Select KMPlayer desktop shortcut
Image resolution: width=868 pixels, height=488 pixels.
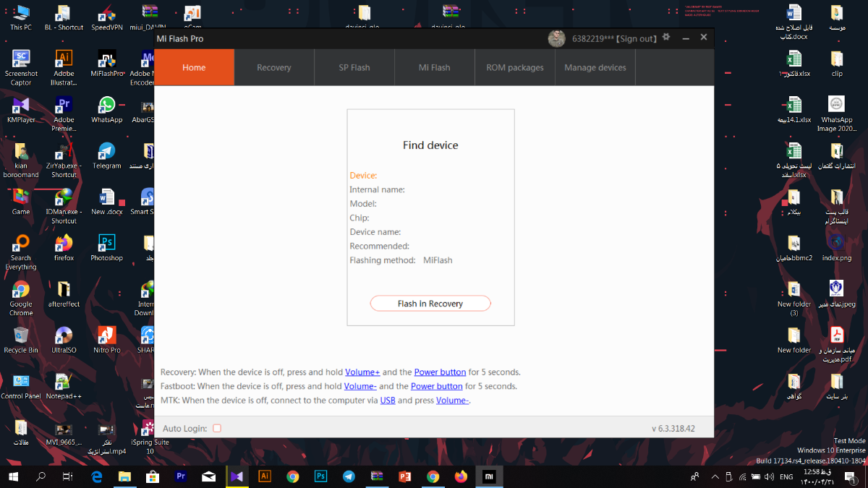(x=21, y=110)
